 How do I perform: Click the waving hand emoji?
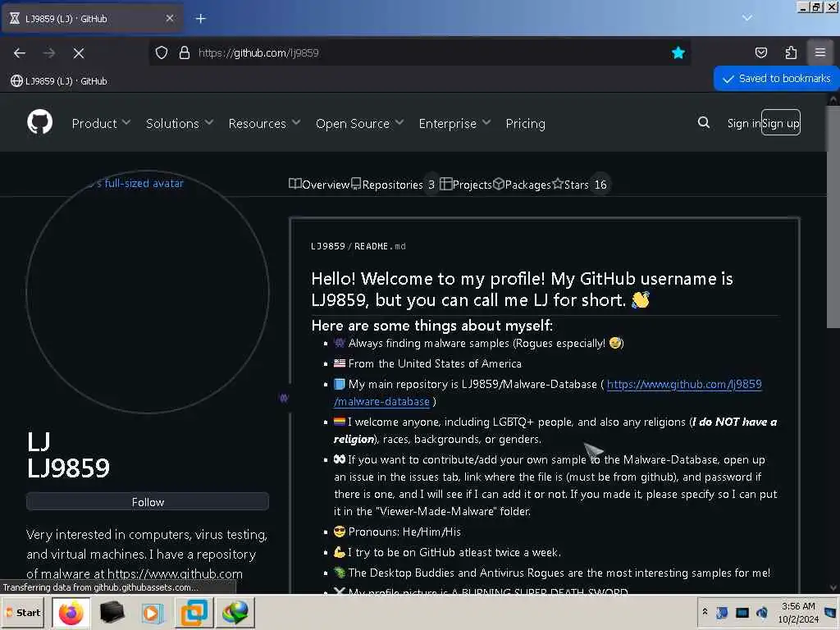(640, 299)
